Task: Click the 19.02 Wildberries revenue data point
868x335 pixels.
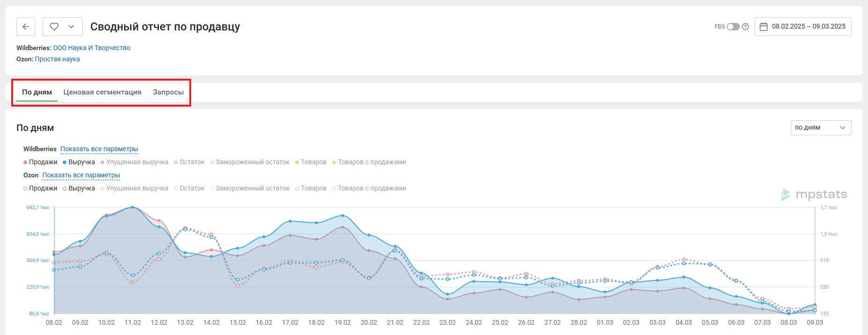Action: 343,216
